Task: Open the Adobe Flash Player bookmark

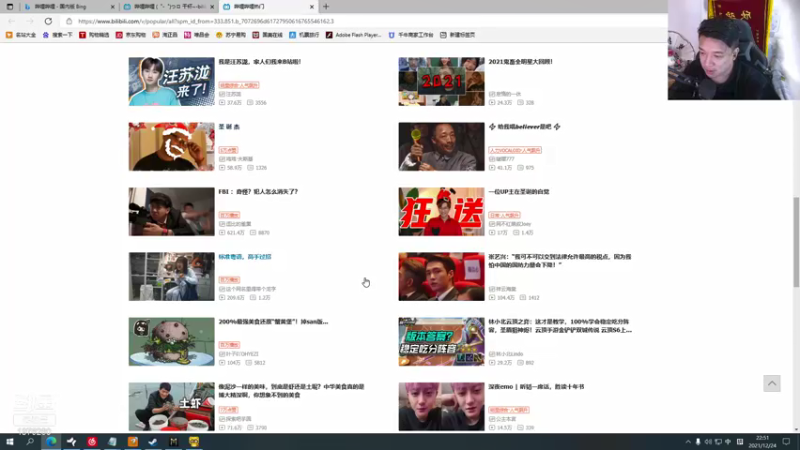Action: coord(354,35)
